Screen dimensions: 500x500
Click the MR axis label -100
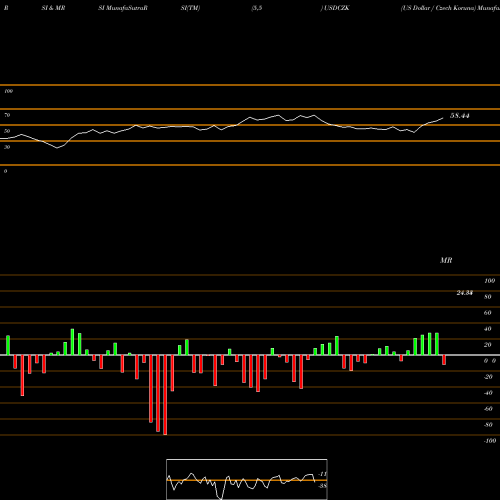coord(490,441)
